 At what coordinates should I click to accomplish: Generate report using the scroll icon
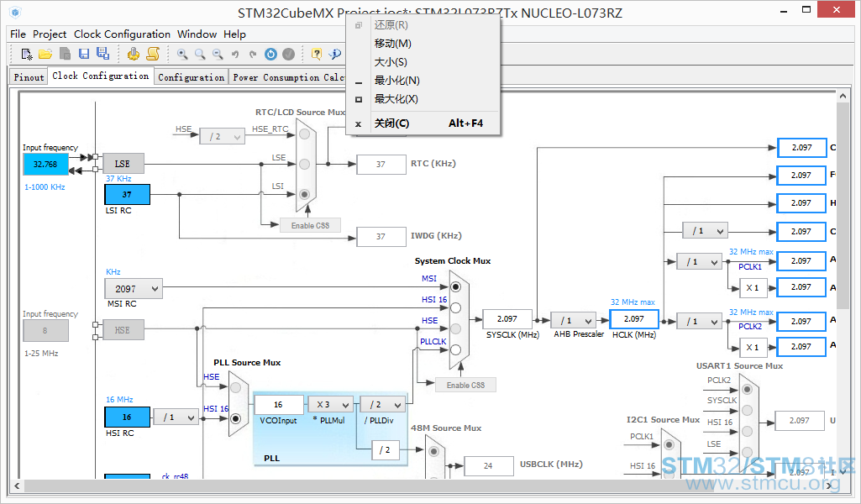(153, 54)
